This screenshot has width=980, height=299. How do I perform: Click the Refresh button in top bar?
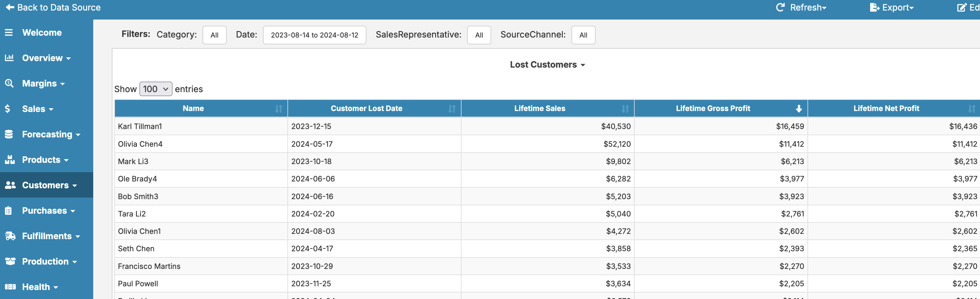click(801, 8)
